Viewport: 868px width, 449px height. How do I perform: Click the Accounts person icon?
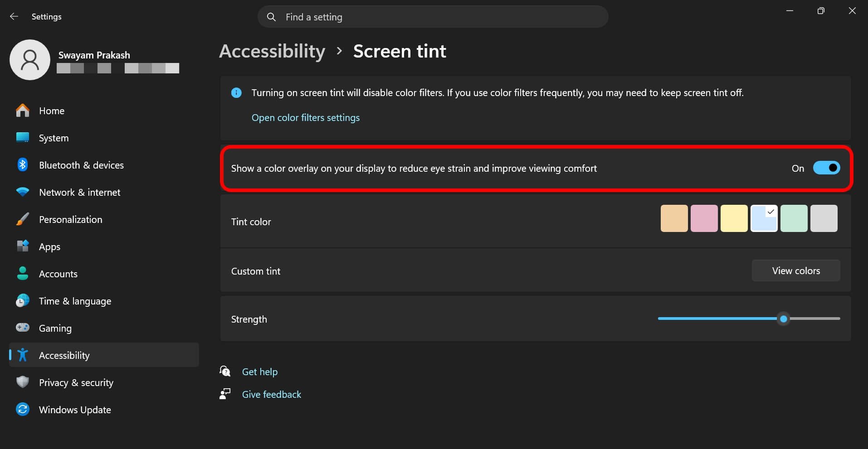22,273
